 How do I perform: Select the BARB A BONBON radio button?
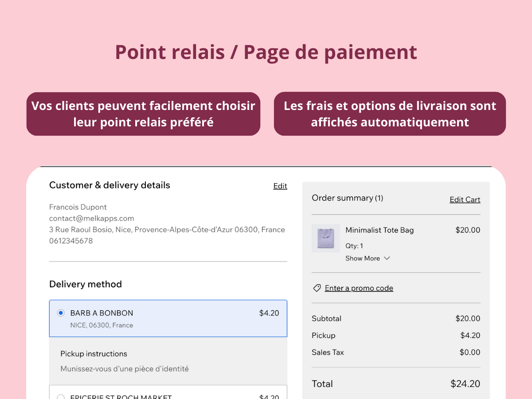tap(61, 313)
